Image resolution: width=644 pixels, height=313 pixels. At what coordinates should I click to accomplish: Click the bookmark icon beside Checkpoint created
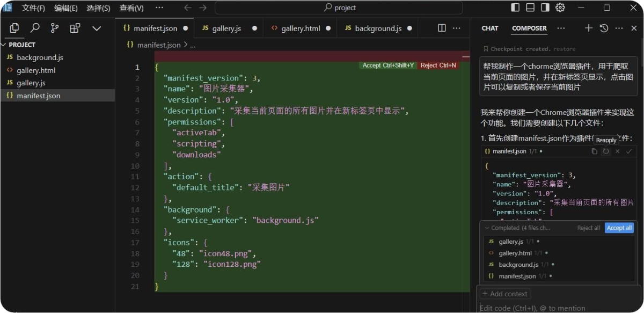(x=486, y=49)
